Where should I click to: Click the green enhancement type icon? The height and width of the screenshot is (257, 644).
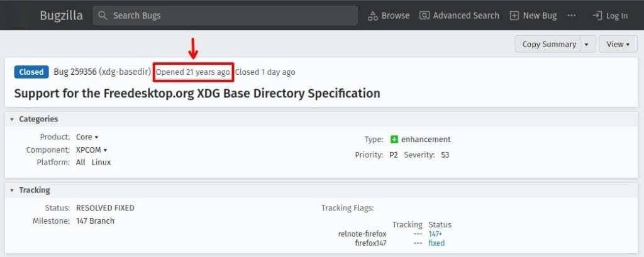394,139
